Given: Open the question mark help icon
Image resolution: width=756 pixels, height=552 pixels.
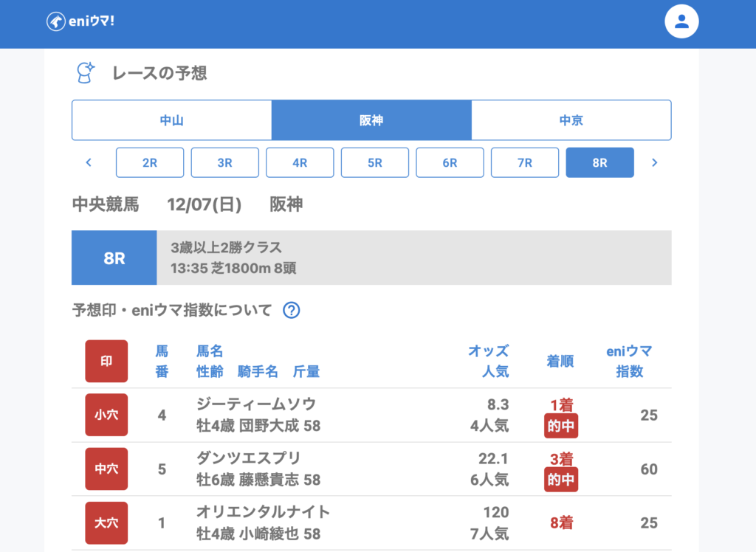Looking at the screenshot, I should (292, 311).
